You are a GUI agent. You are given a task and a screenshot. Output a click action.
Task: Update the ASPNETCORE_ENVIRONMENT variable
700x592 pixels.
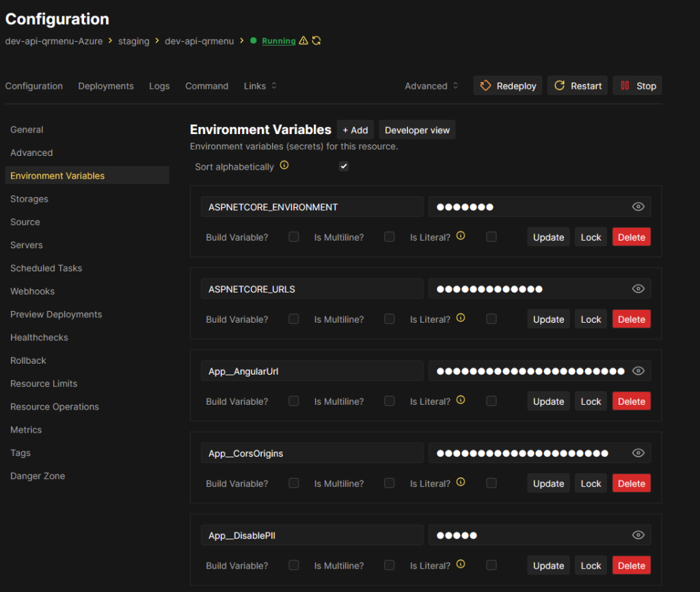(548, 237)
